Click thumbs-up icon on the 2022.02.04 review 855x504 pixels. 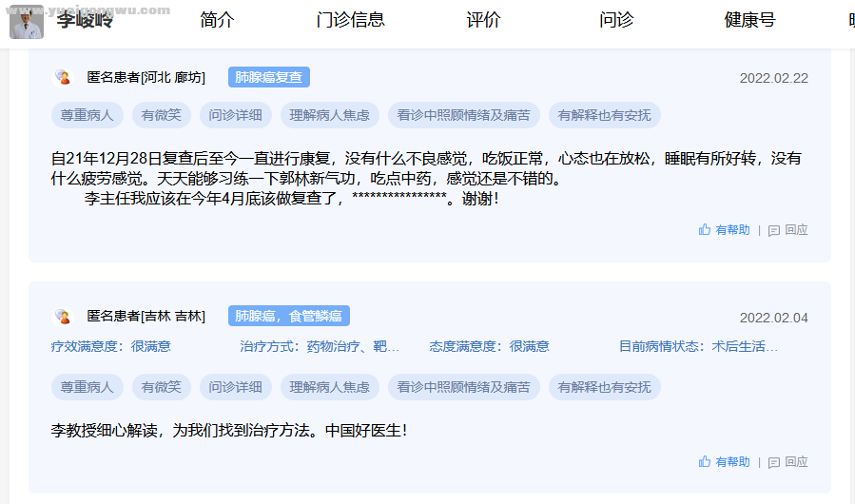pyautogui.click(x=705, y=462)
